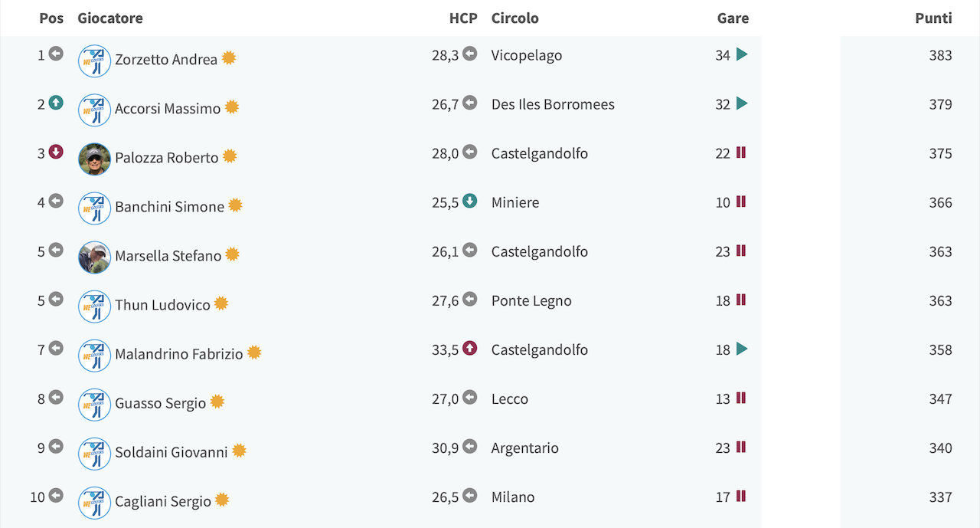The width and height of the screenshot is (980, 528).
Task: Click the red down arrow beside position 3
Action: click(x=56, y=152)
